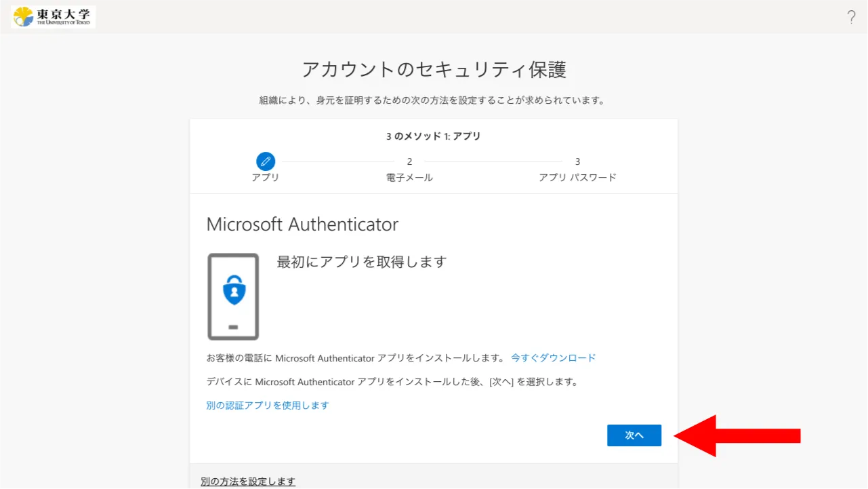Click the instruction text mentioning [次へ] を選択します

[x=392, y=382]
